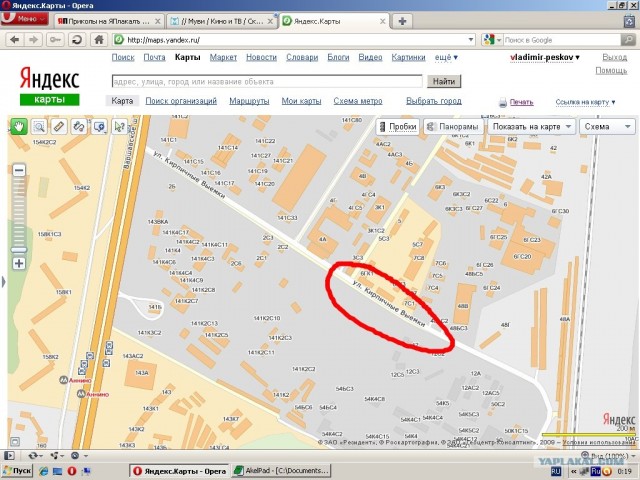Click the Условия использования link on map
The image size is (640, 480).
tap(599, 442)
